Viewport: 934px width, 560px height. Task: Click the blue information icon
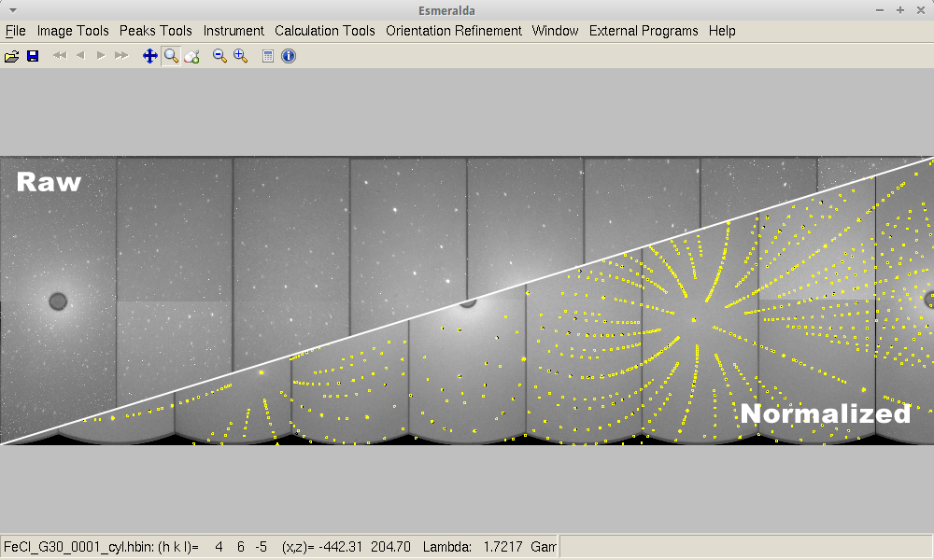pos(289,56)
